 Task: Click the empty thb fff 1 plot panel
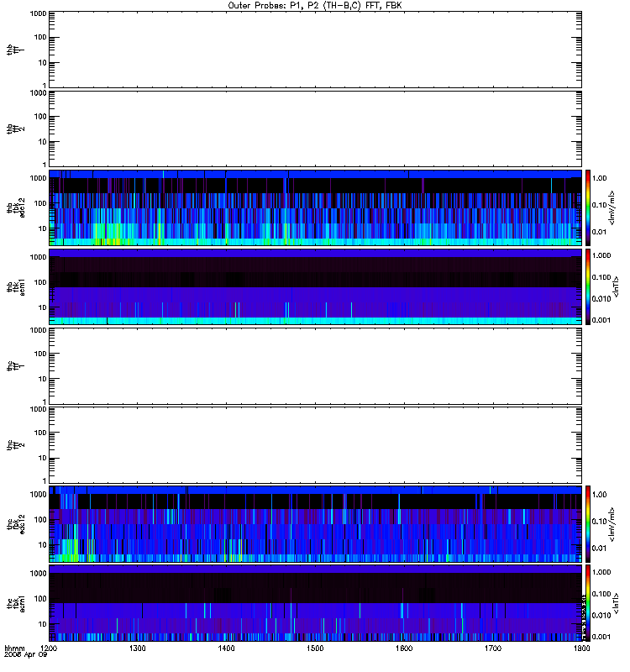point(315,50)
